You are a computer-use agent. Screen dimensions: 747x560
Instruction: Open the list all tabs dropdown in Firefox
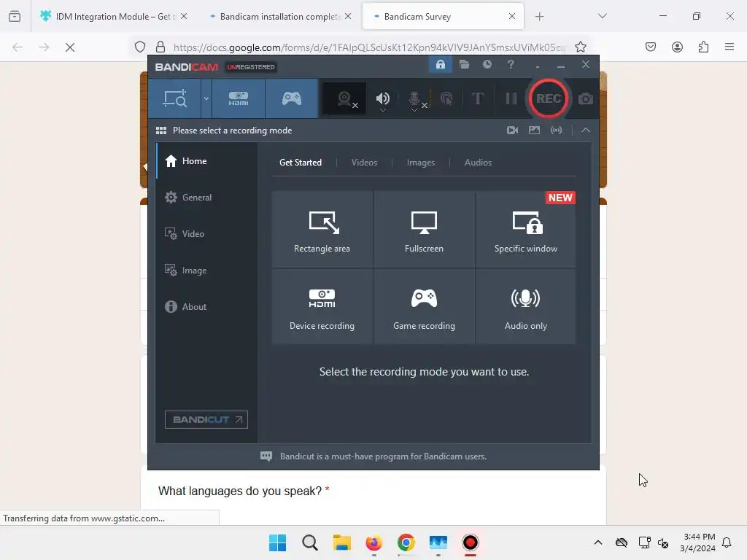[x=602, y=16]
